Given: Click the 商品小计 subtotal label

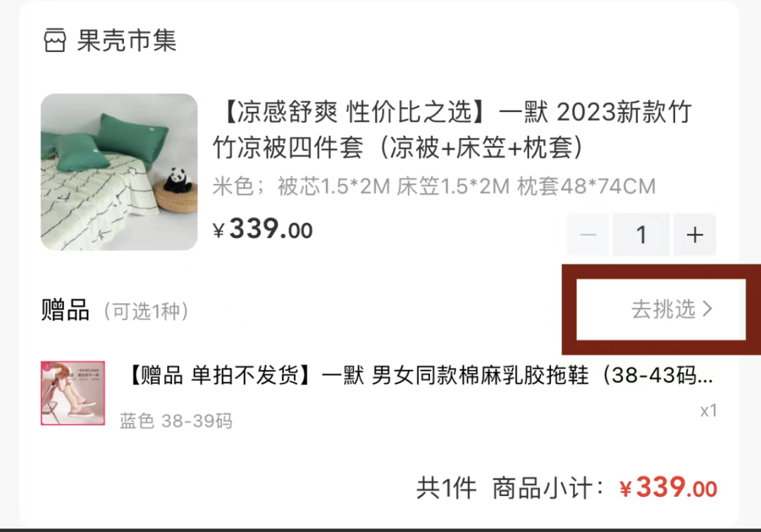Looking at the screenshot, I should [x=547, y=488].
